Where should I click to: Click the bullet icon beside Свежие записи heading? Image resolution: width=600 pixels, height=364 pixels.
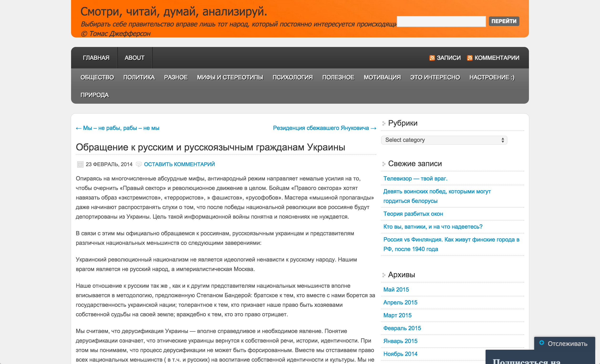click(x=384, y=164)
